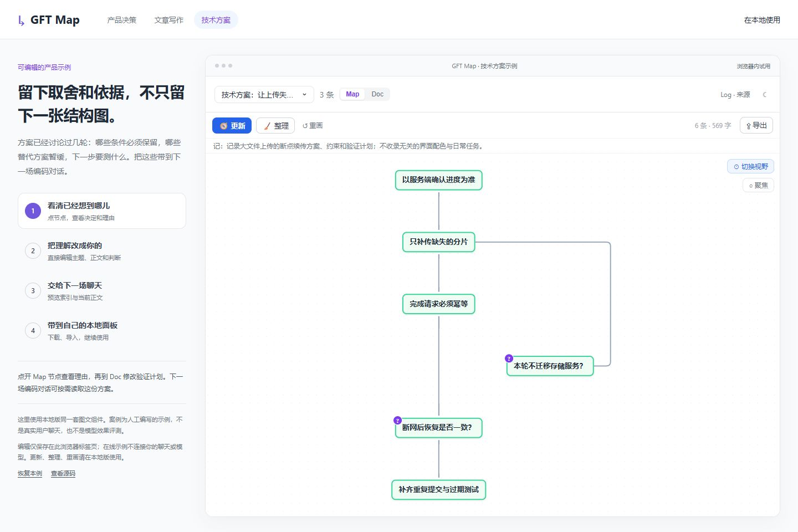
Task: Select step 4 带到自己的本地面板
Action: [102, 331]
